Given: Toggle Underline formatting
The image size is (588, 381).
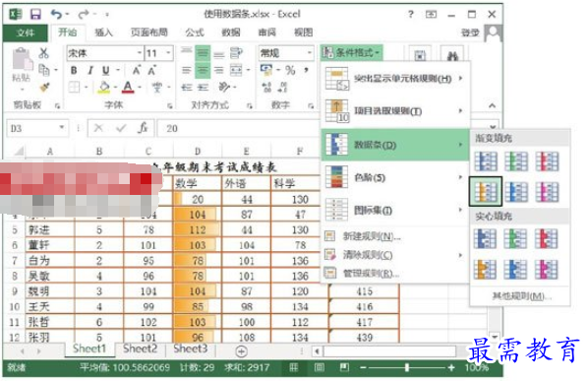Looking at the screenshot, I should [106, 70].
